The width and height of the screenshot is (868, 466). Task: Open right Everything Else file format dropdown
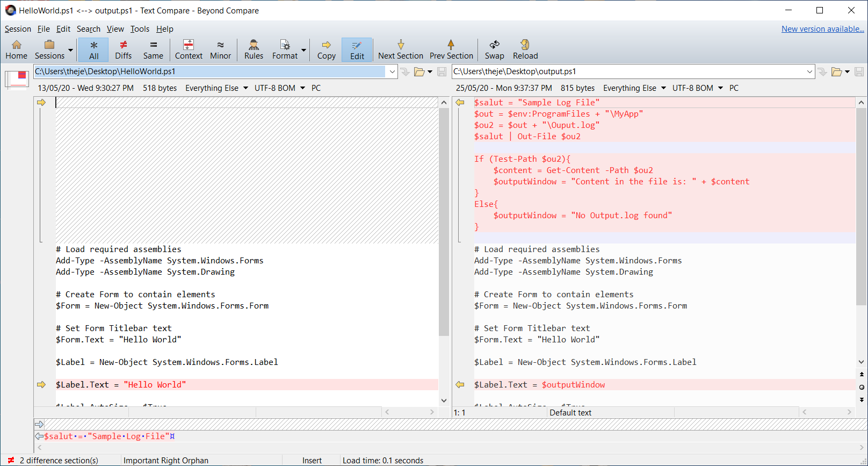634,88
